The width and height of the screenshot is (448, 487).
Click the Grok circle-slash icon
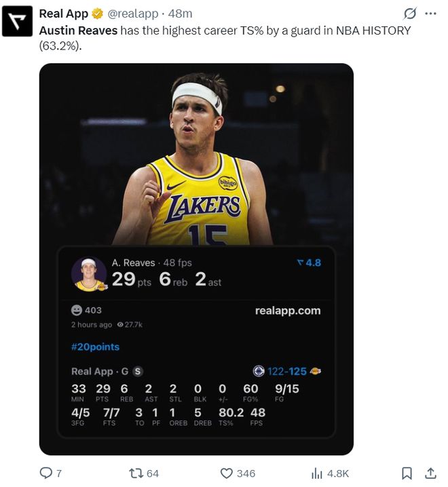[409, 14]
